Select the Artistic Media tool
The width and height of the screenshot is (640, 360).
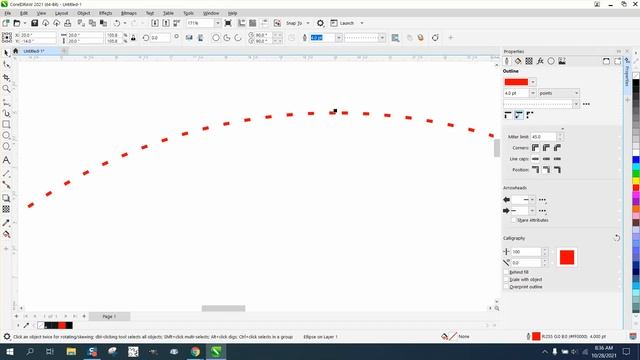point(7,113)
